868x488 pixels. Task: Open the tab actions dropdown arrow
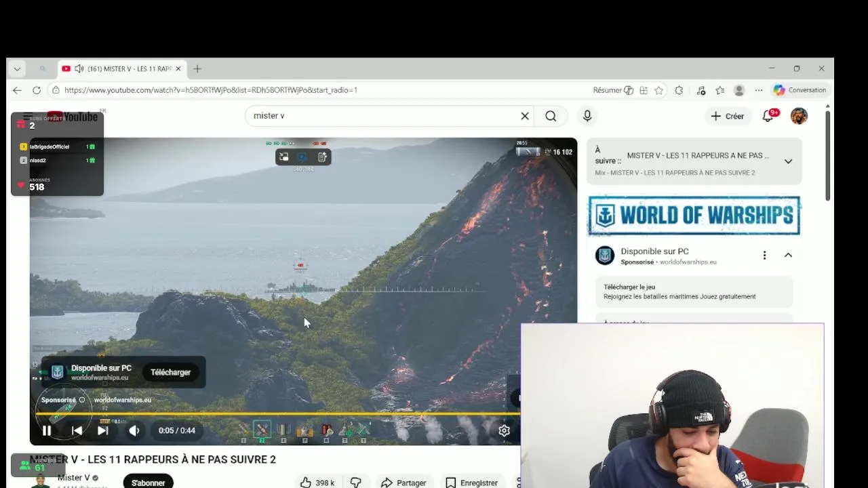point(17,68)
